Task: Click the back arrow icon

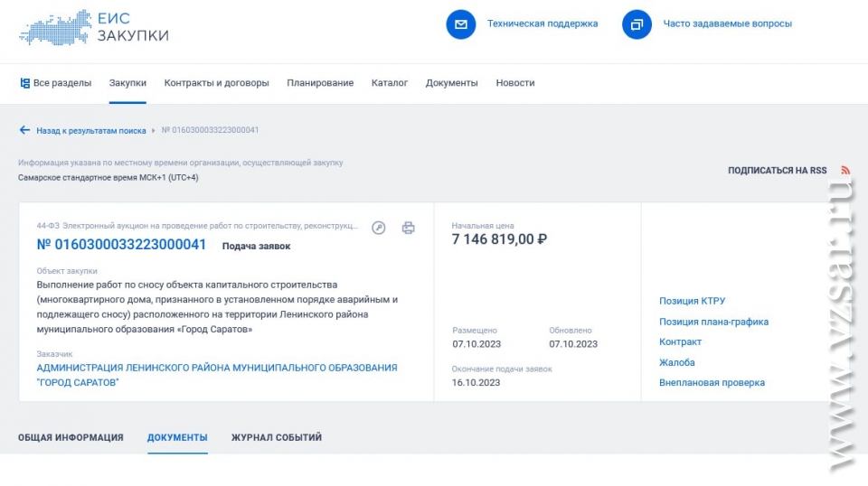Action: (x=24, y=130)
